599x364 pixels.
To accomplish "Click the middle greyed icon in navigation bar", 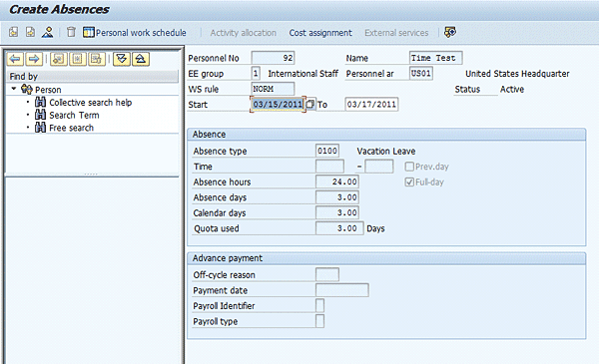I will point(78,59).
